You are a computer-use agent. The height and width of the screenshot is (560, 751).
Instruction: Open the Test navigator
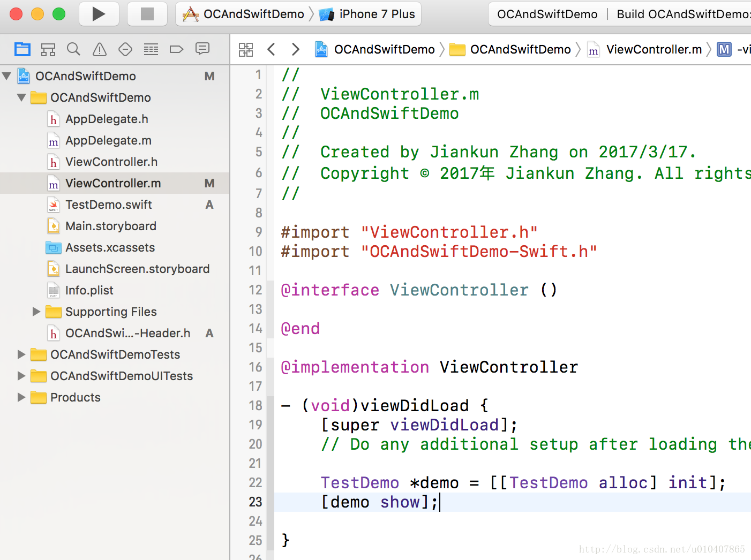click(x=125, y=50)
